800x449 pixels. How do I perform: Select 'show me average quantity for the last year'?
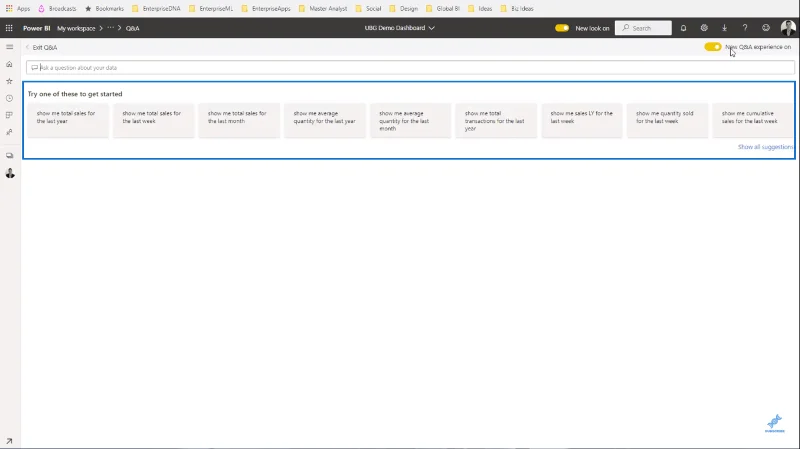[325, 120]
